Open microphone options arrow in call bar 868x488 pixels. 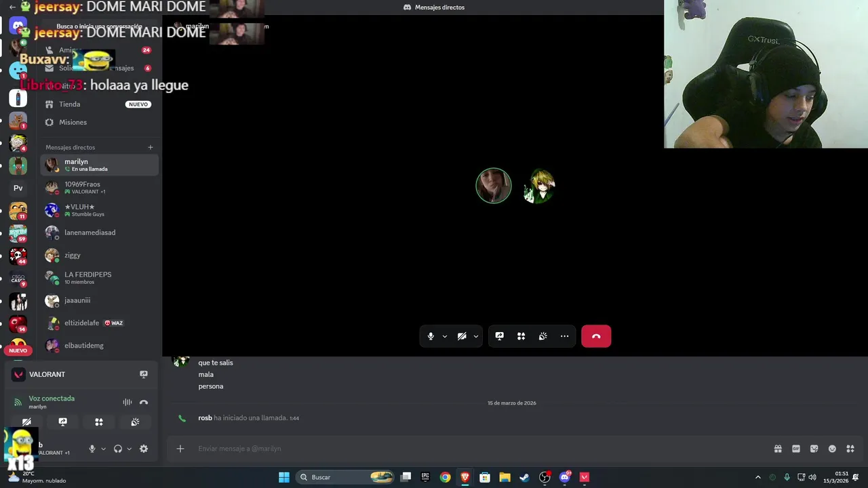[x=445, y=336]
